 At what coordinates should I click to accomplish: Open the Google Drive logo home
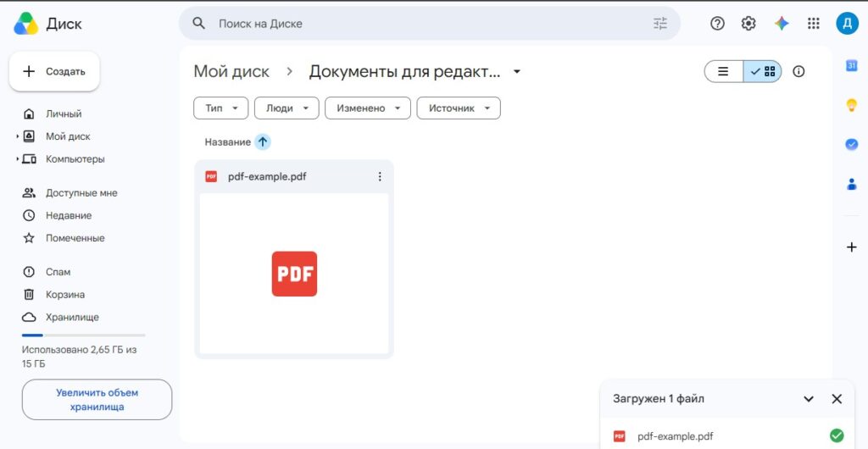pyautogui.click(x=26, y=24)
